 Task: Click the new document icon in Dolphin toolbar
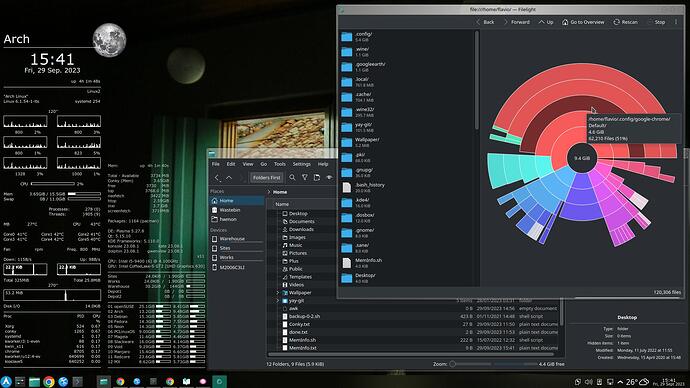317,178
